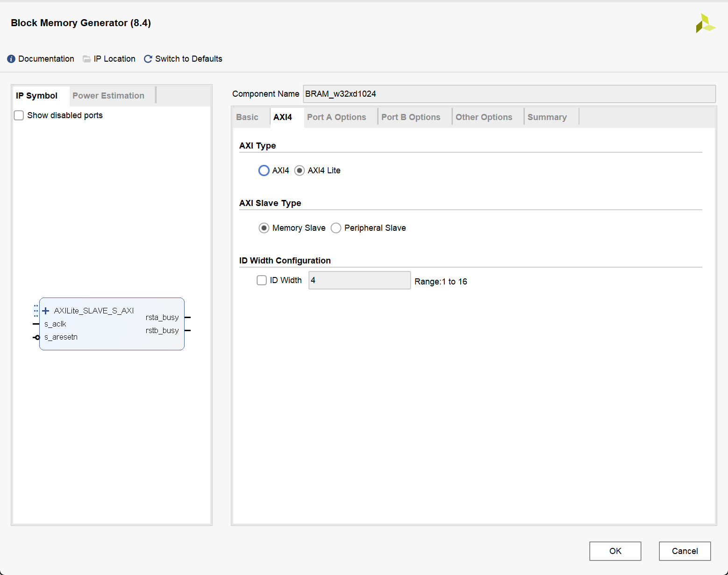Click the AXI Slave Type heading
Viewport: 728px width, 575px height.
pos(270,203)
